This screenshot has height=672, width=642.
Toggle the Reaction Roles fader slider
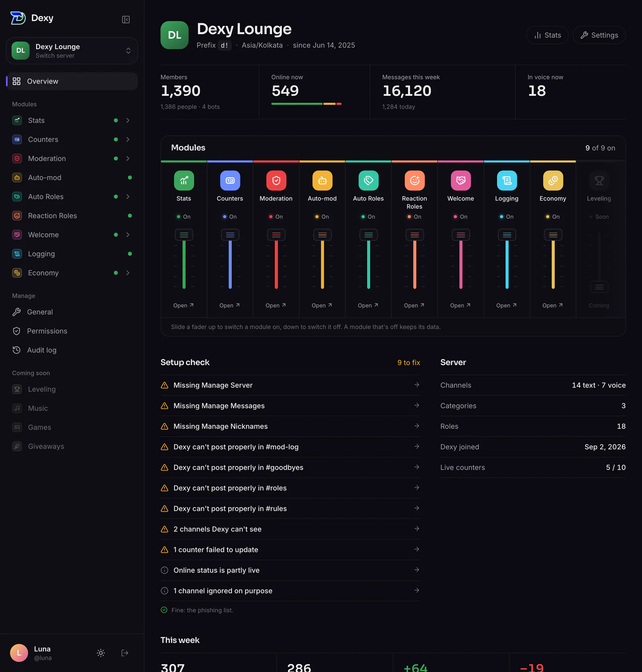(414, 235)
